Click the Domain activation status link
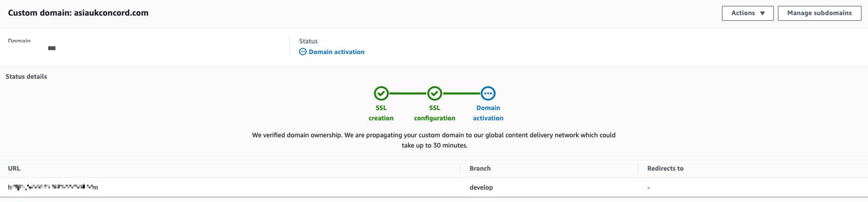This screenshot has height=202, width=868. click(337, 52)
